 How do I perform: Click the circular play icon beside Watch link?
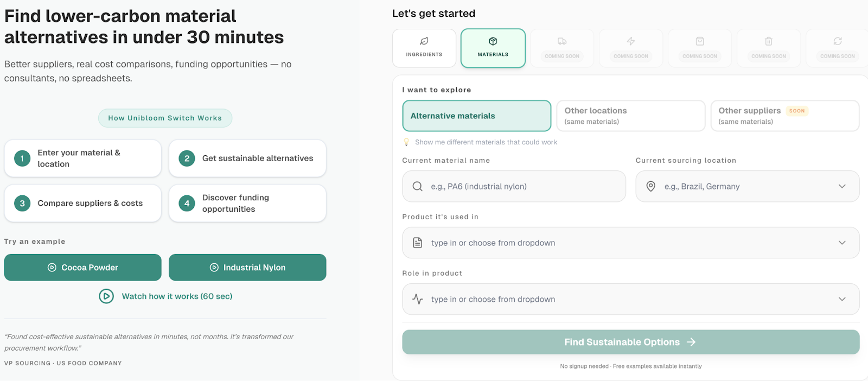click(x=106, y=296)
